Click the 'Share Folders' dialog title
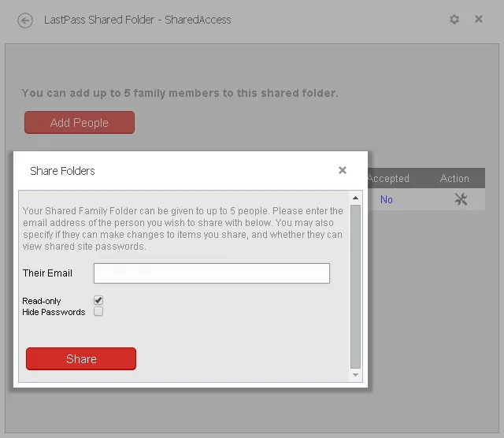The height and width of the screenshot is (438, 504). [x=62, y=171]
